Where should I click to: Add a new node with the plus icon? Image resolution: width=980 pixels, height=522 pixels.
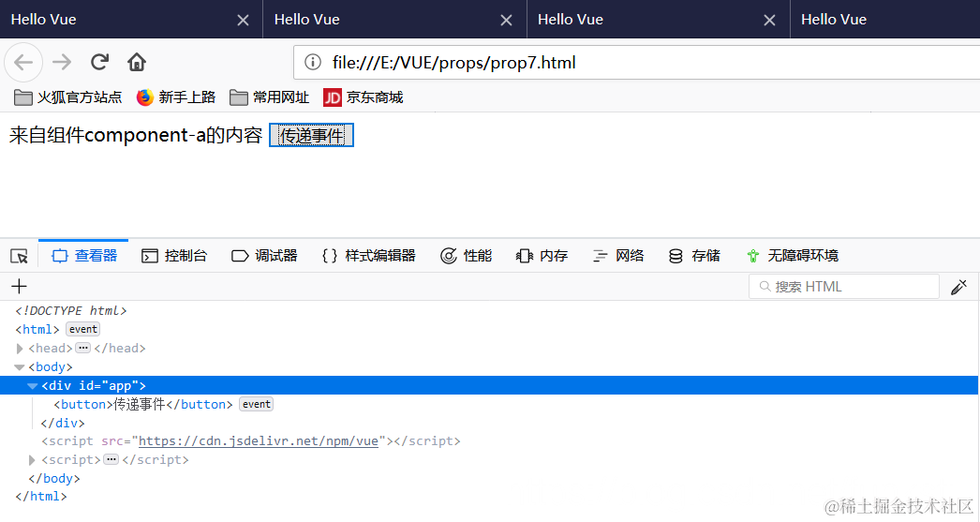(20, 287)
